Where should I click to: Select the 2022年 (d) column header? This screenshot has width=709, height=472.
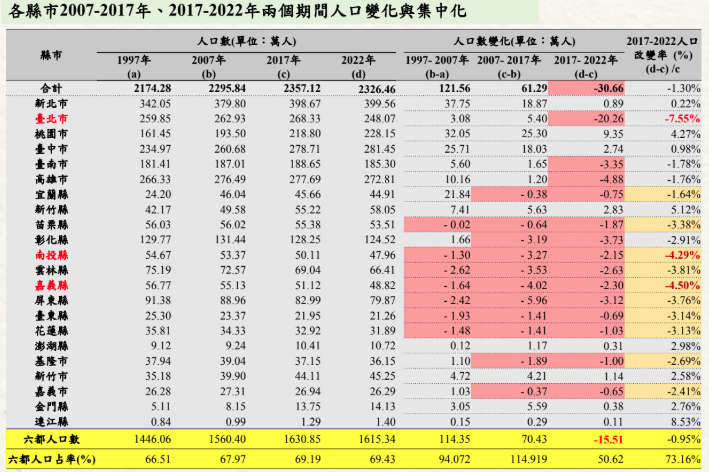tap(358, 66)
